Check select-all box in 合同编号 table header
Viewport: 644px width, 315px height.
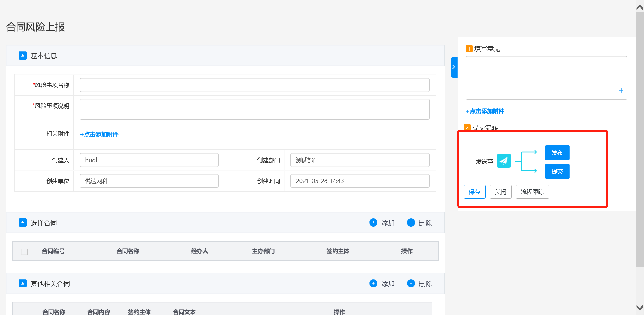[24, 252]
